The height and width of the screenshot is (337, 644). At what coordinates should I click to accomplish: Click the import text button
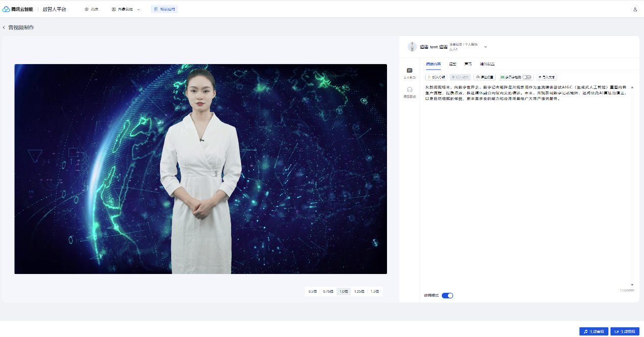546,77
